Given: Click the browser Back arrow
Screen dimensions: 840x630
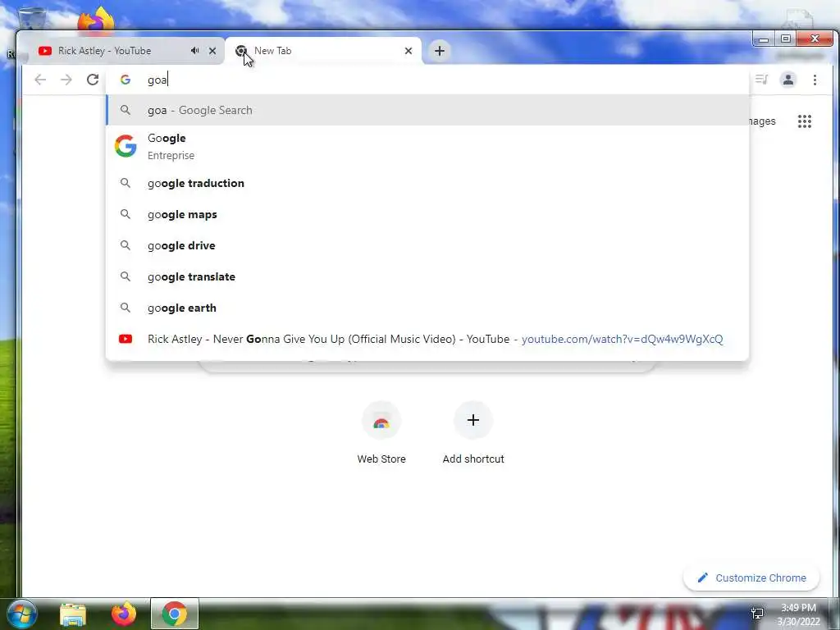Looking at the screenshot, I should pyautogui.click(x=40, y=80).
